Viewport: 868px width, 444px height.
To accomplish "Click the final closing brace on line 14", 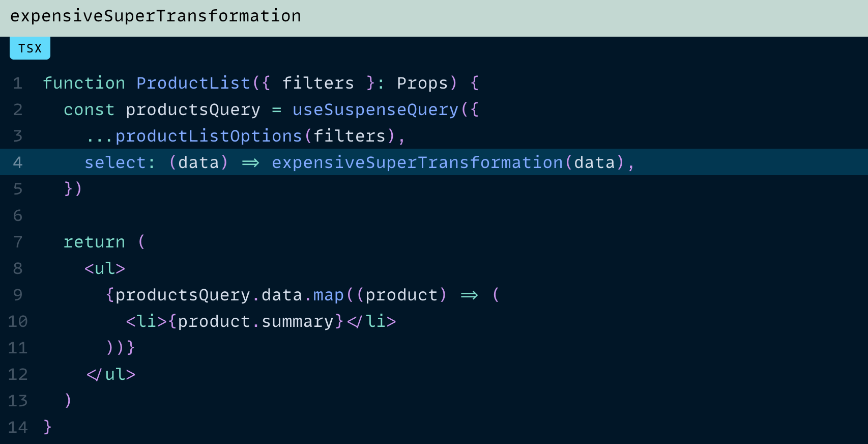I will click(x=47, y=427).
